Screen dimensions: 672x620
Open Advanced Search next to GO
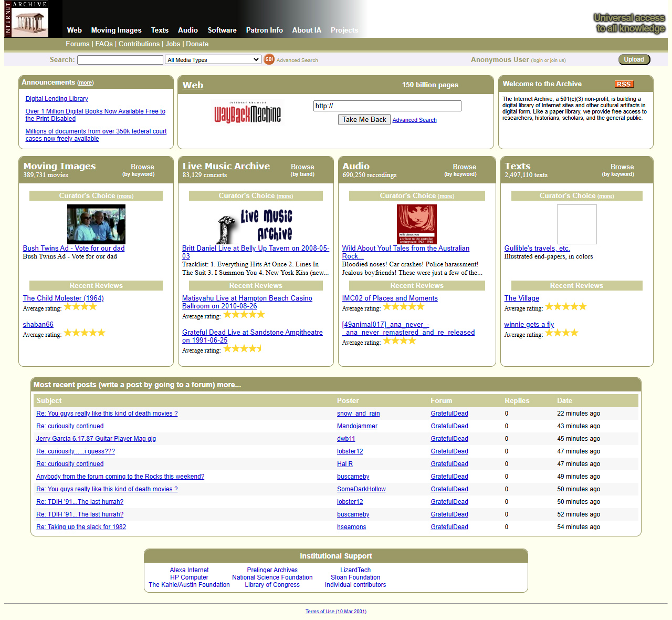coord(297,60)
